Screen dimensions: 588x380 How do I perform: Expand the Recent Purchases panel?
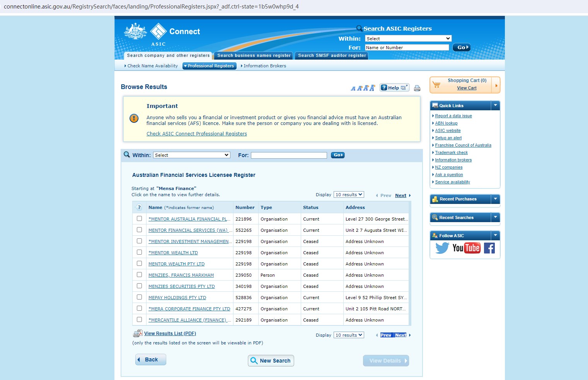495,199
